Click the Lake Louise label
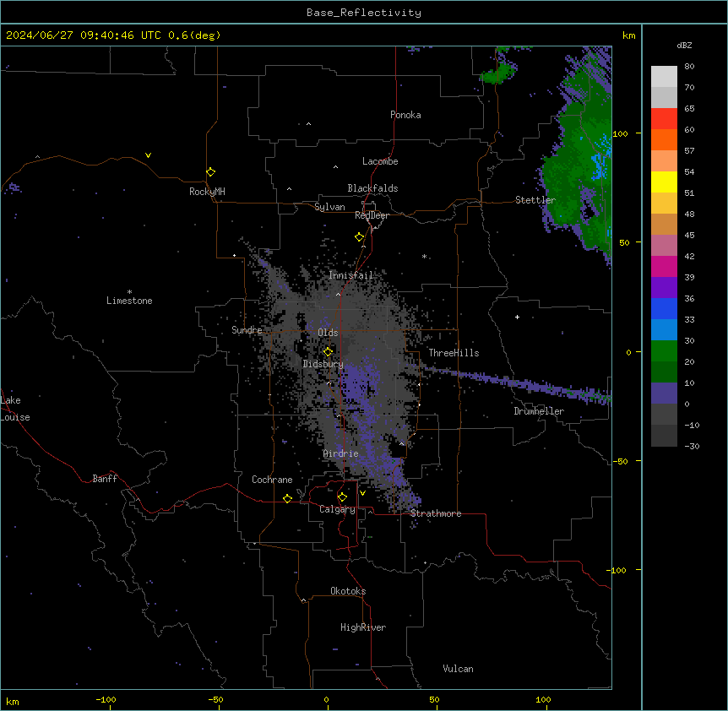728x711 pixels. coord(15,409)
